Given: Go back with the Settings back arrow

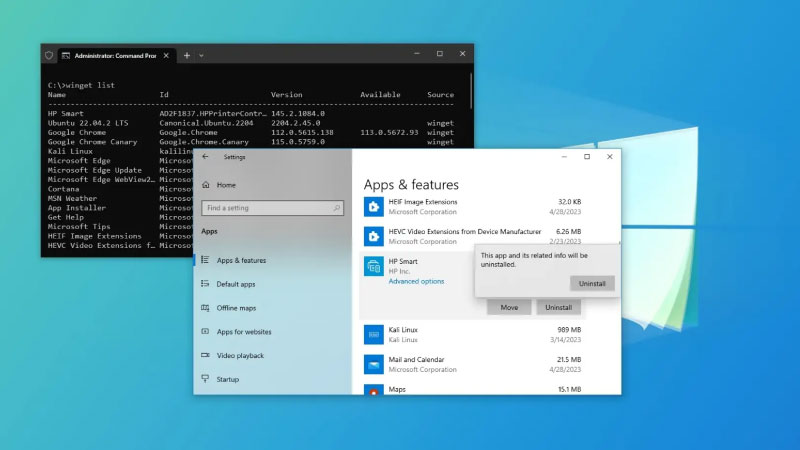Looking at the screenshot, I should point(206,157).
